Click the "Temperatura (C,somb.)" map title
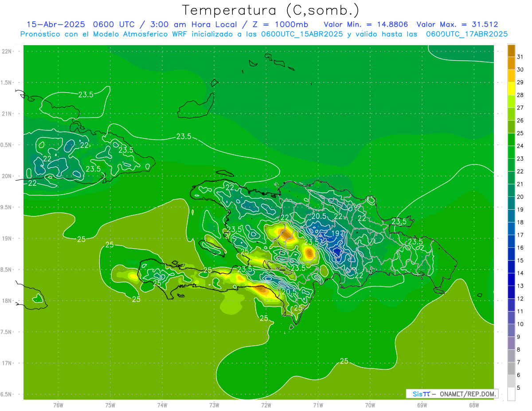 271,10
